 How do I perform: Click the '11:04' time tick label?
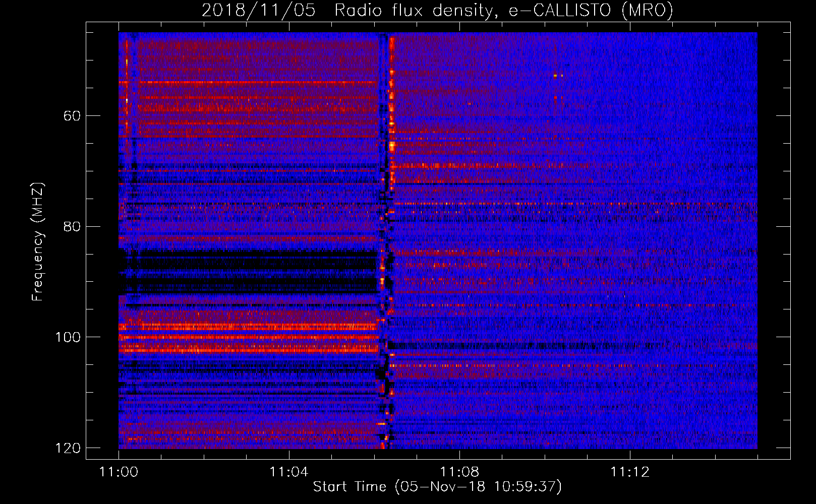(288, 472)
